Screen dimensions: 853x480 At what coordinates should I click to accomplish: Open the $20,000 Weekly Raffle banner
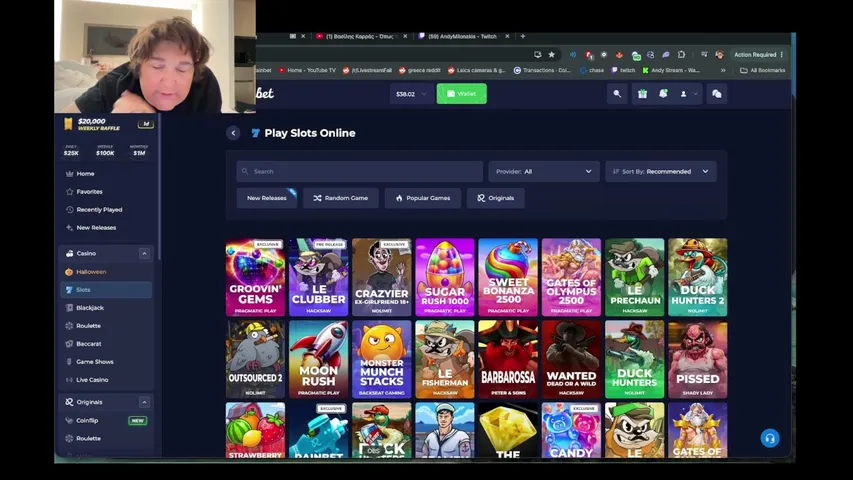107,125
